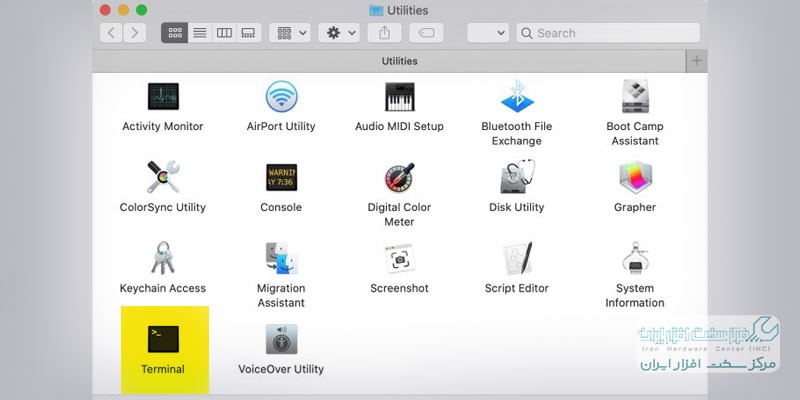
Task: Launch Migration Assistant icon
Action: (281, 258)
